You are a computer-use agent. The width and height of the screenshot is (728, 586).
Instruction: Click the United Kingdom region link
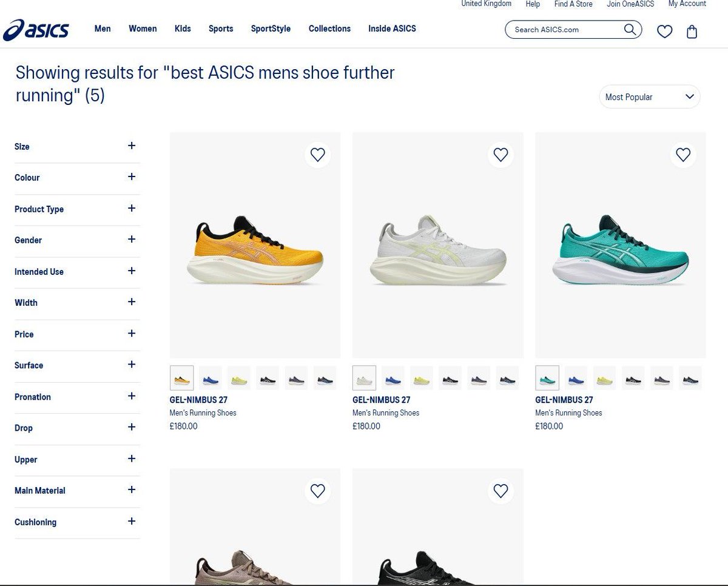pyautogui.click(x=486, y=4)
